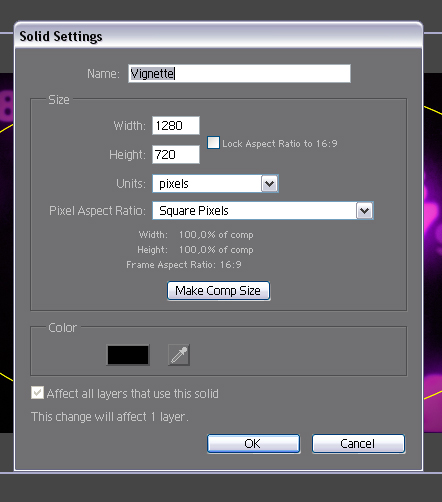Pick a color with the eyedropper tool

(179, 355)
